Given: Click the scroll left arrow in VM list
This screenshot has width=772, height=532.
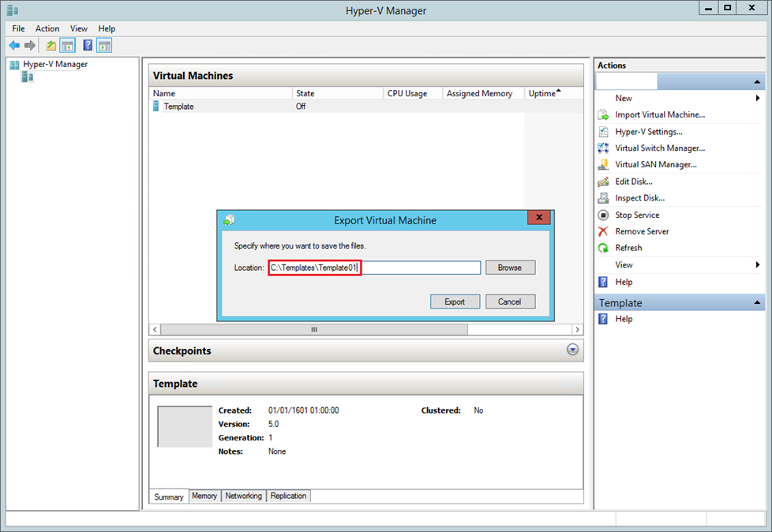Looking at the screenshot, I should tap(155, 329).
